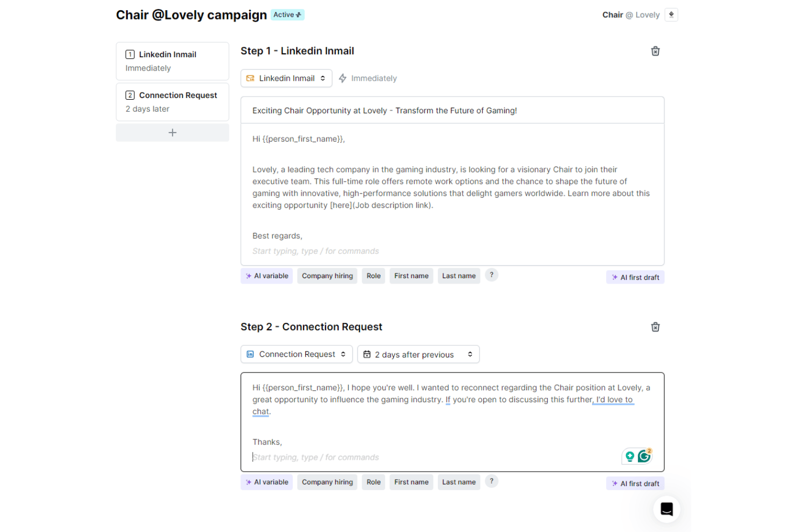This screenshot has width=798, height=532.
Task: Delete Step 1 using its trash icon
Action: (x=655, y=51)
